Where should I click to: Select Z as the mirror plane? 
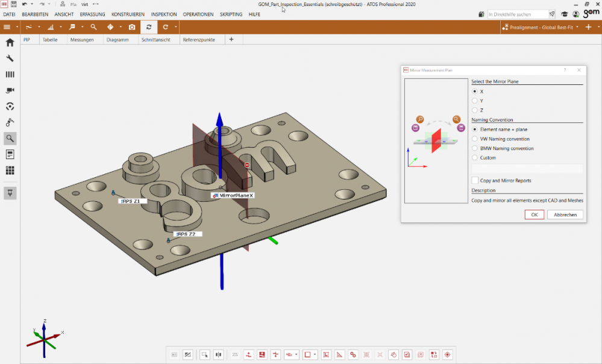475,110
